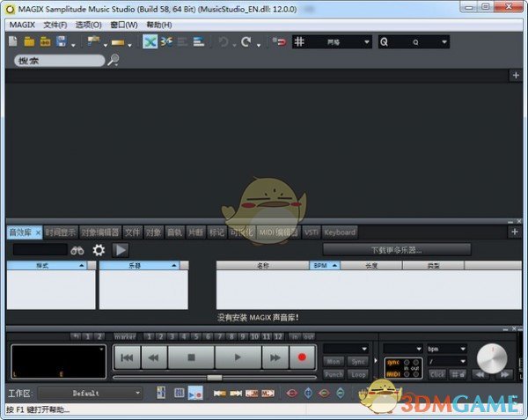Click the binoculars icon in the sound library
This screenshot has height=420, width=528.
click(x=77, y=250)
